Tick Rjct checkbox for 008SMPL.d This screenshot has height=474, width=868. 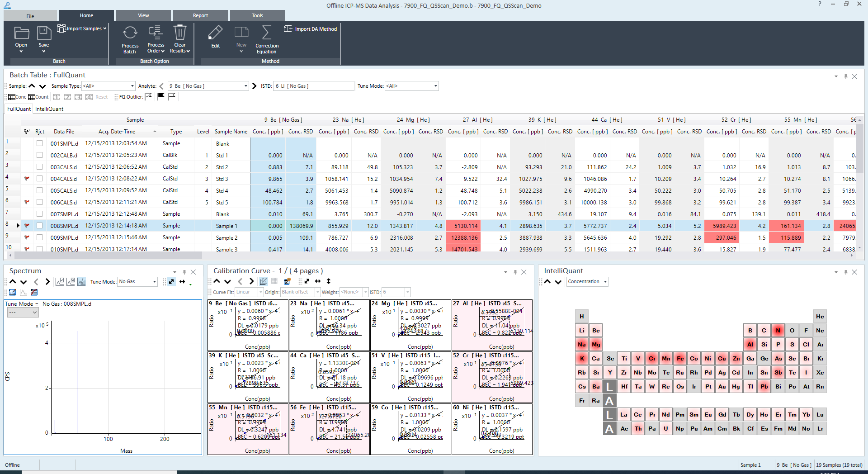click(x=40, y=226)
